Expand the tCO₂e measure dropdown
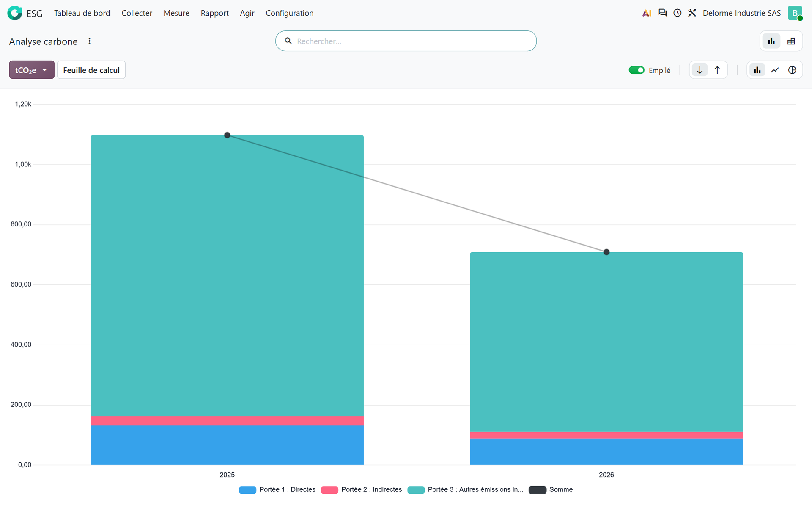812x508 pixels. pyautogui.click(x=32, y=70)
